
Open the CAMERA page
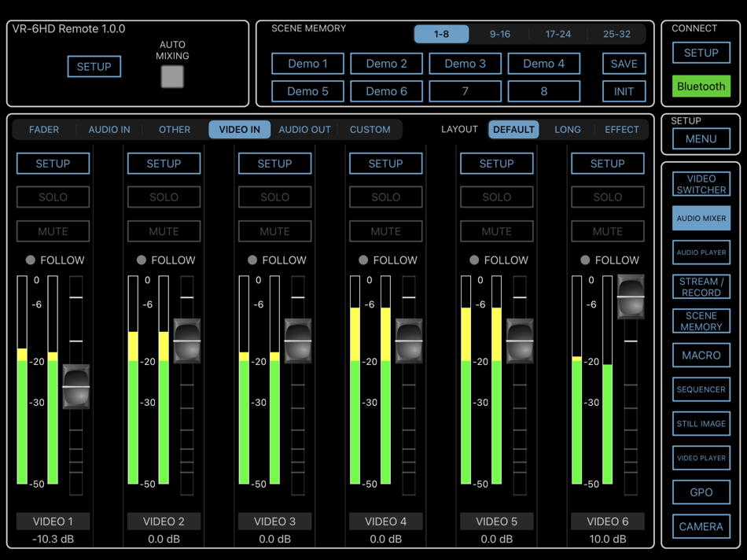[x=701, y=527]
